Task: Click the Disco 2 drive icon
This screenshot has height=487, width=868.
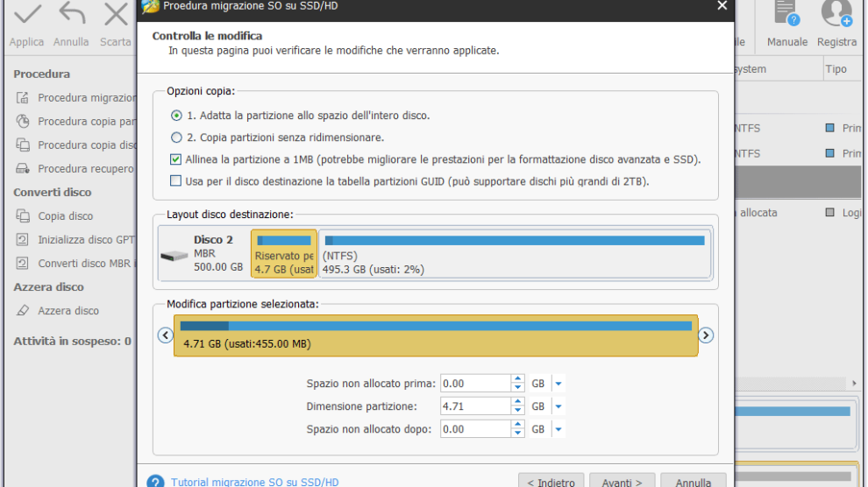Action: [174, 256]
